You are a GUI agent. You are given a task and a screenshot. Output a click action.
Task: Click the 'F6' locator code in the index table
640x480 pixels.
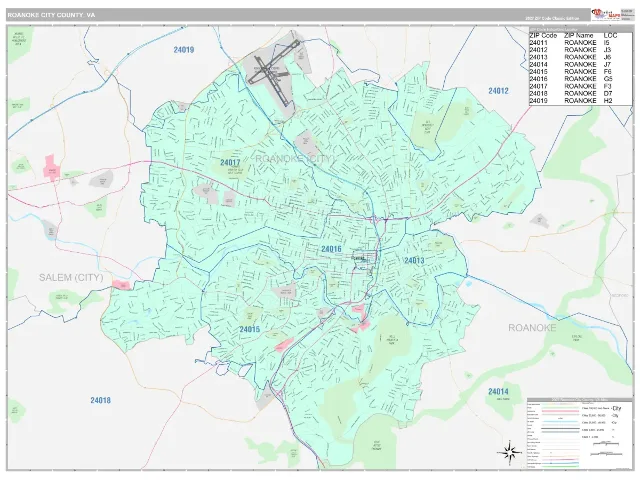click(x=607, y=71)
